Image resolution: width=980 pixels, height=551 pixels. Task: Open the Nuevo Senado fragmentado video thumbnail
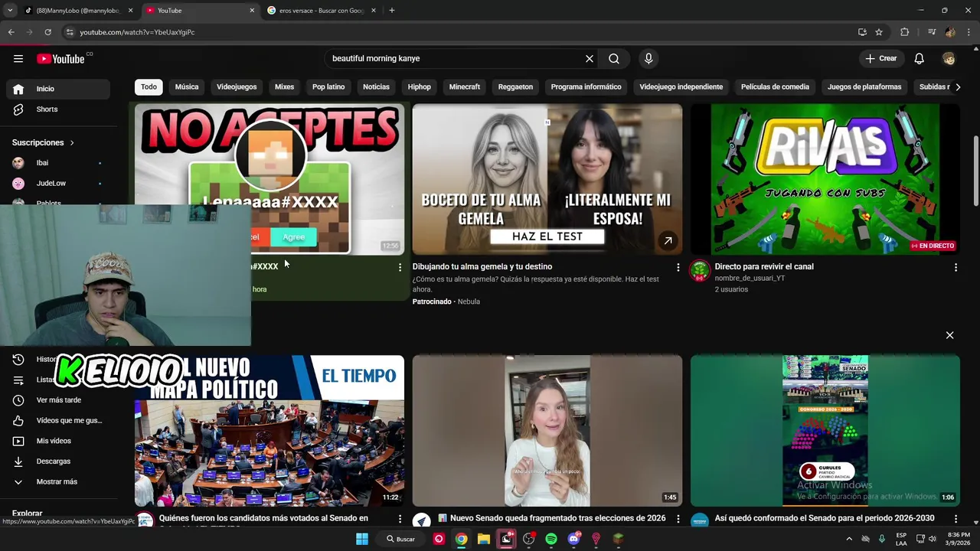pyautogui.click(x=547, y=430)
